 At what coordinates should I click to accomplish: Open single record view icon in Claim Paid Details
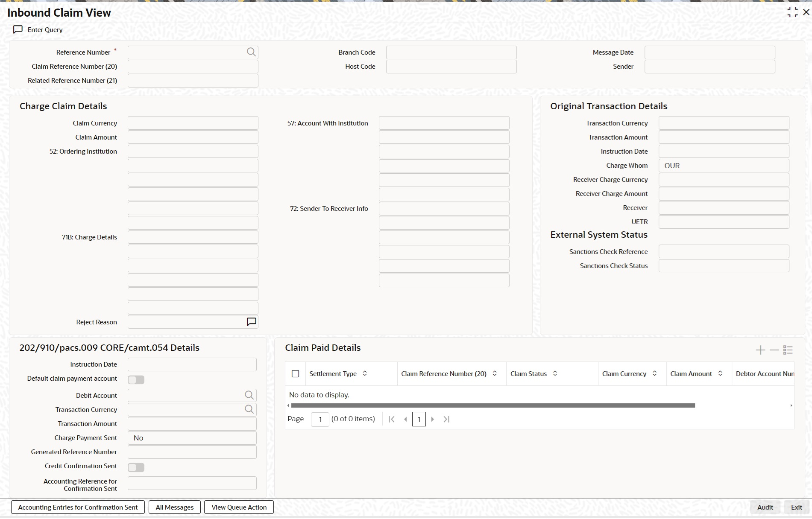click(788, 350)
